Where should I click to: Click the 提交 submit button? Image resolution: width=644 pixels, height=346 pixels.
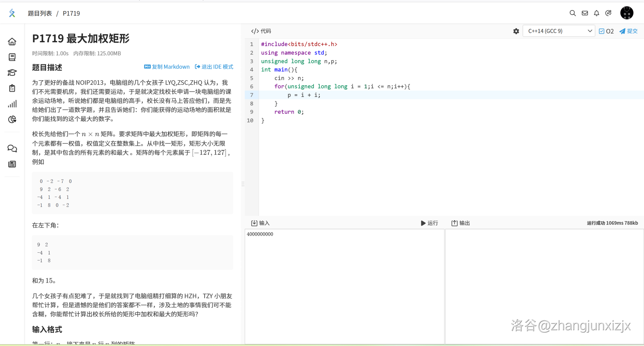click(628, 31)
